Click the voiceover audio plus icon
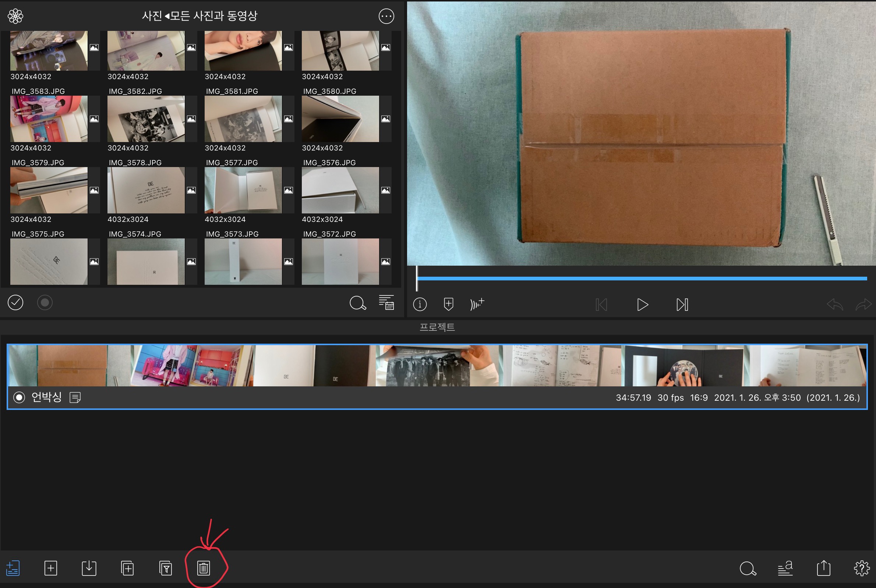876x588 pixels. point(477,304)
